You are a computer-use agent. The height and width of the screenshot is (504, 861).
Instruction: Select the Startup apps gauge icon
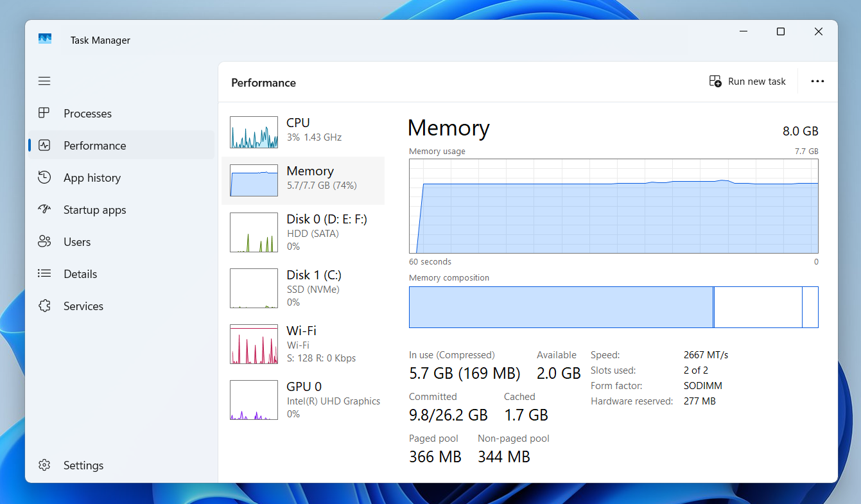[44, 210]
